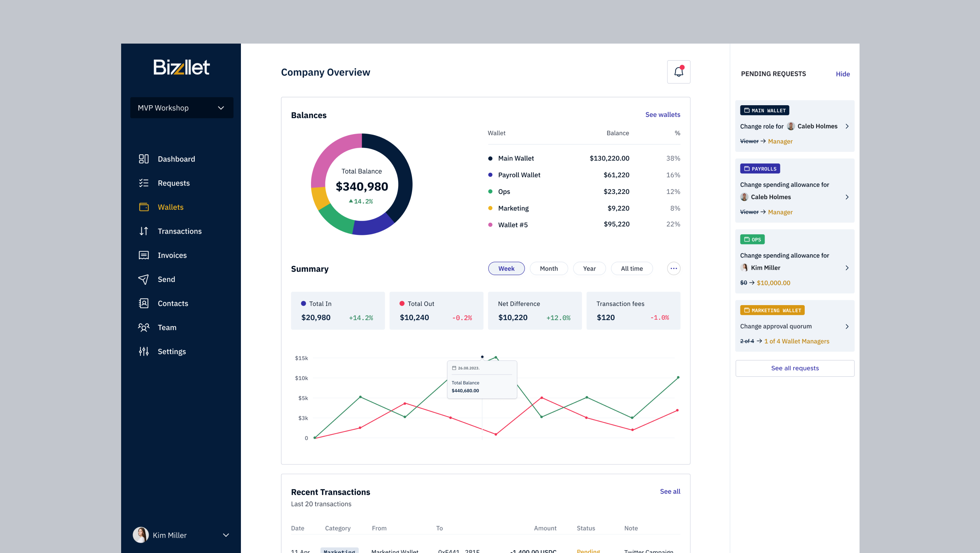Click the Contacts book icon
The image size is (980, 553).
click(x=143, y=303)
